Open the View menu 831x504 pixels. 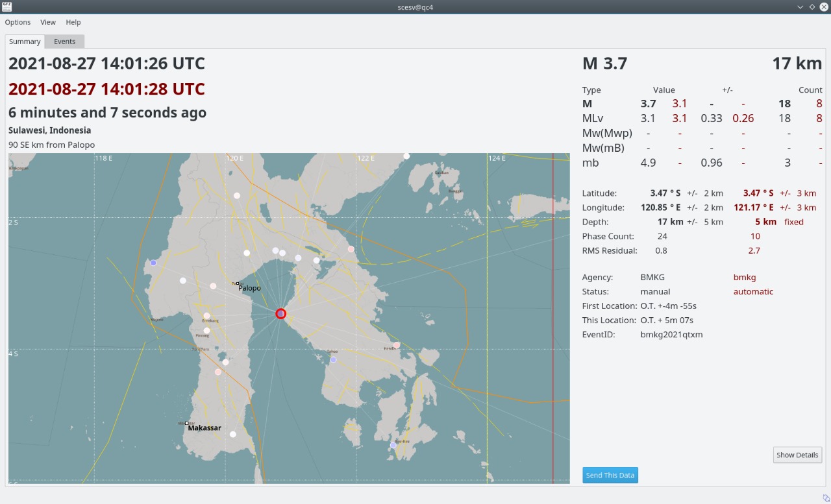[48, 22]
